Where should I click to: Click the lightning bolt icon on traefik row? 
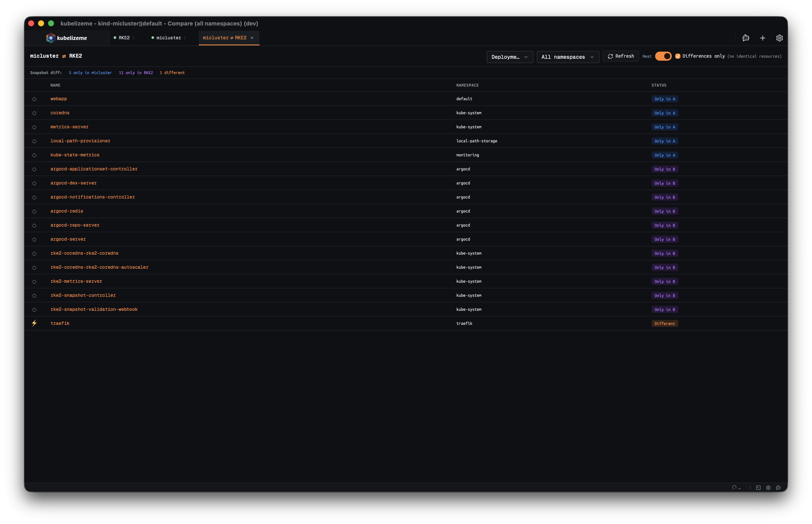point(34,323)
